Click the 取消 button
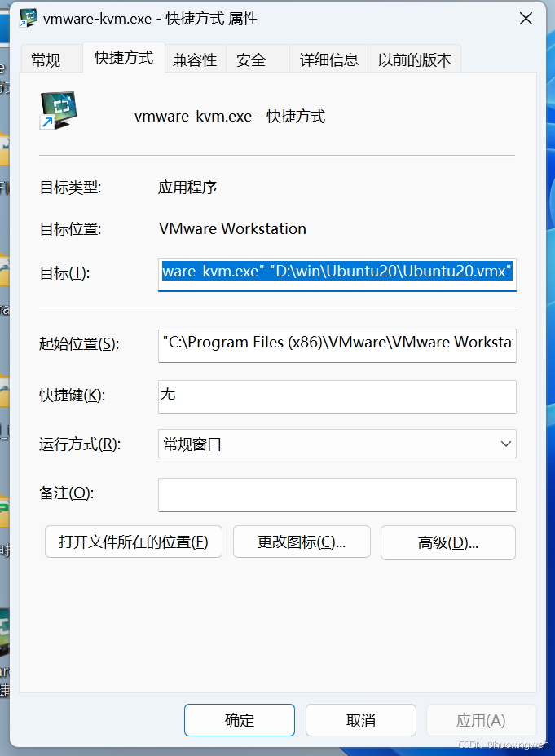The width and height of the screenshot is (555, 756). (x=361, y=720)
